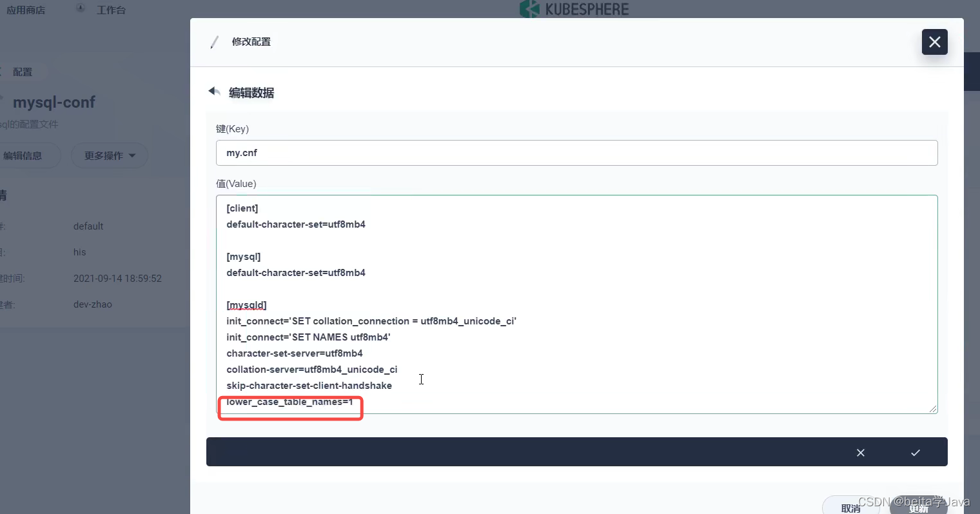Click the 编辑数据 heading
Image resolution: width=980 pixels, height=514 pixels.
click(251, 93)
